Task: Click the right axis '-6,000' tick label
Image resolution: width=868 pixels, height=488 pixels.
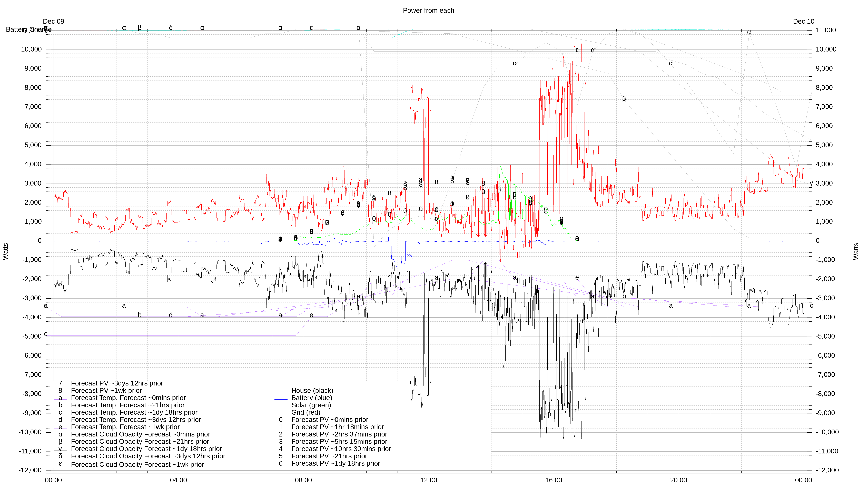Action: (x=825, y=356)
